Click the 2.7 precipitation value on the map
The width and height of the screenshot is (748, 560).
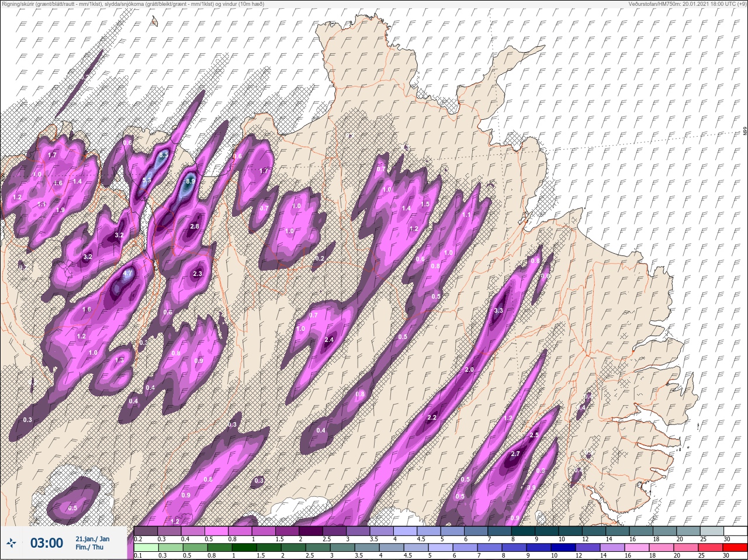tap(515, 454)
